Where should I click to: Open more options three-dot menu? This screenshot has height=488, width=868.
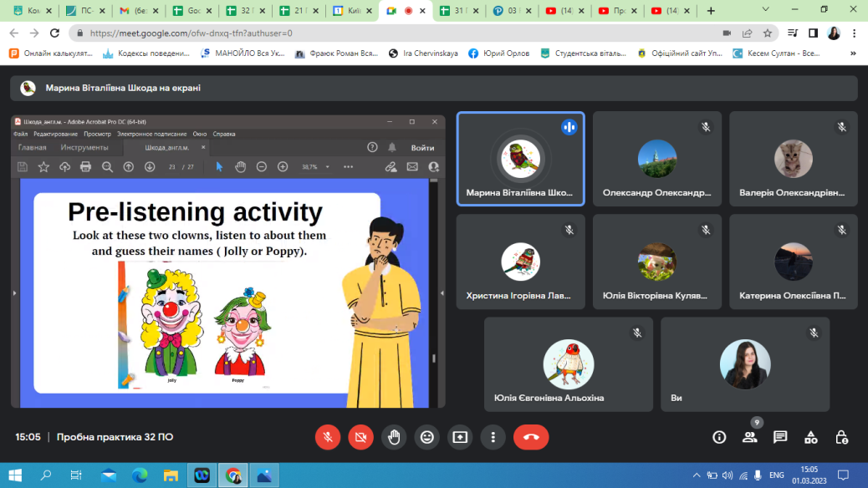pyautogui.click(x=493, y=436)
